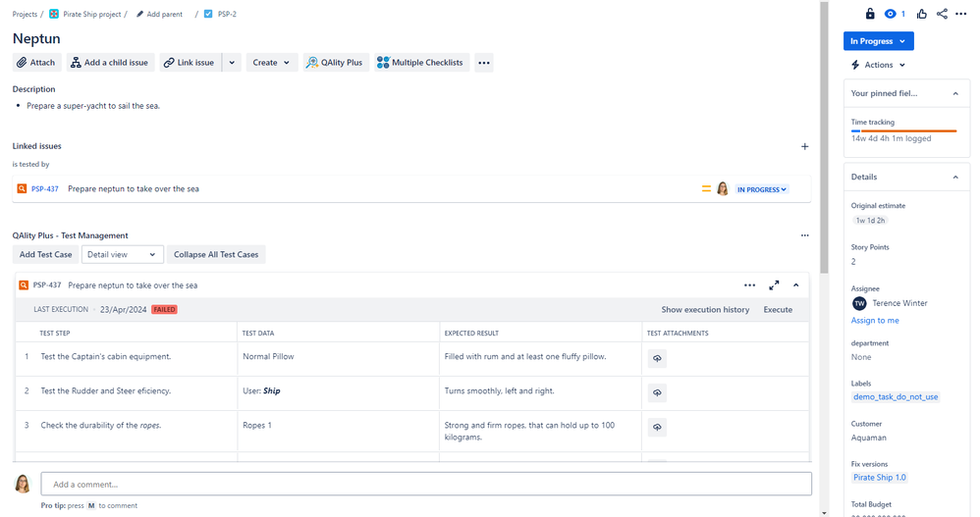Open the Detail view dropdown
This screenshot has height=517, width=980.
tap(123, 255)
